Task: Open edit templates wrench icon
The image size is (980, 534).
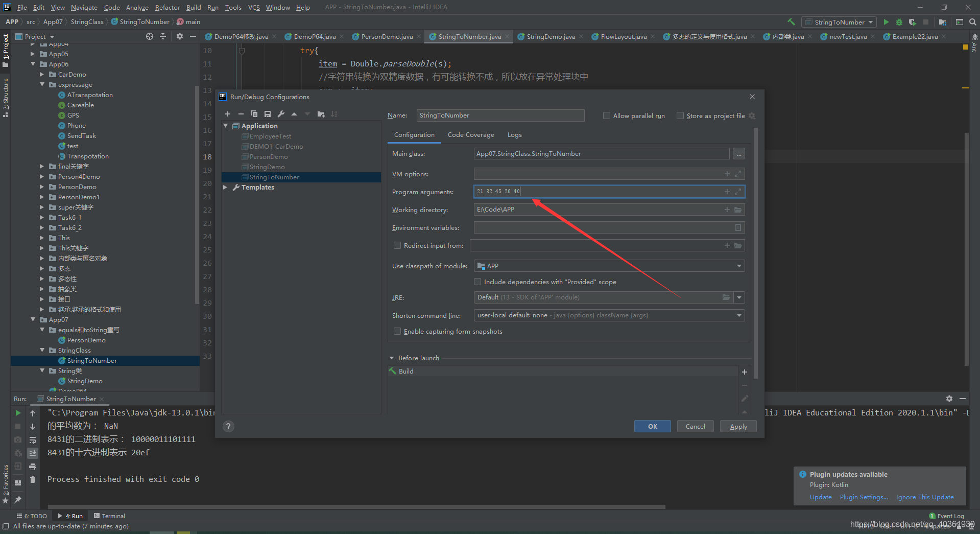Action: point(281,114)
